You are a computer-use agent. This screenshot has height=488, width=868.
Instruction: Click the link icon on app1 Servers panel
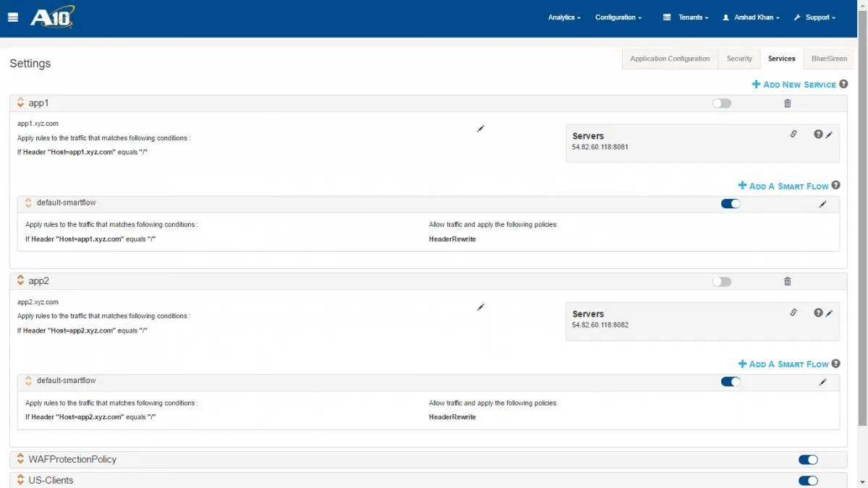pos(793,134)
